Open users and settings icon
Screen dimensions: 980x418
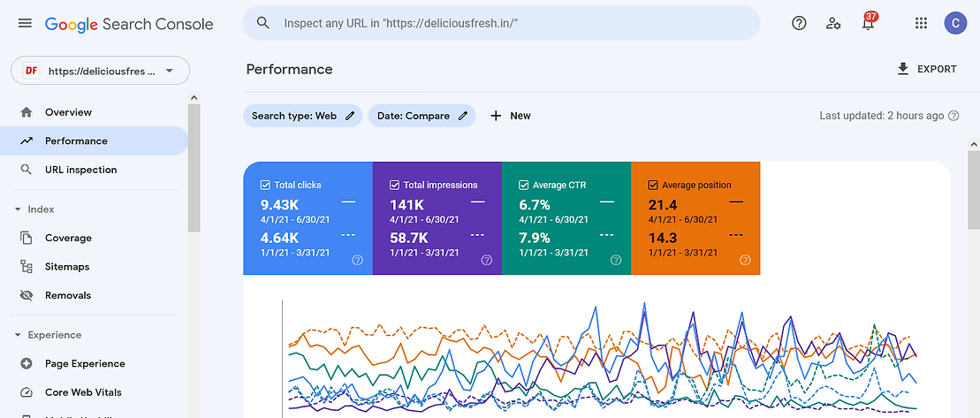(x=833, y=24)
